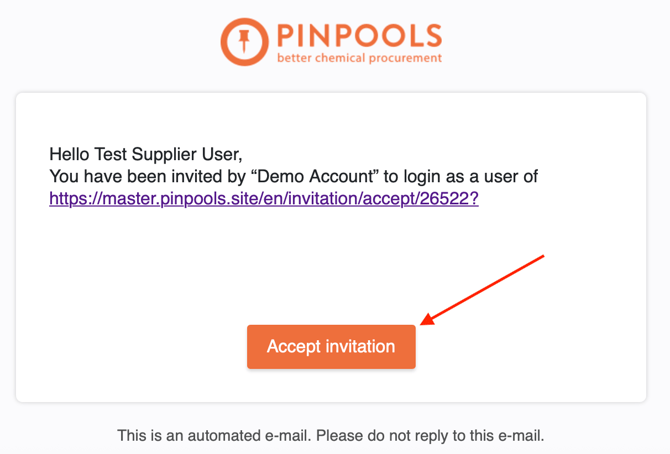The height and width of the screenshot is (454, 670).
Task: Click the word "invitation" on the orange button
Action: coord(361,347)
